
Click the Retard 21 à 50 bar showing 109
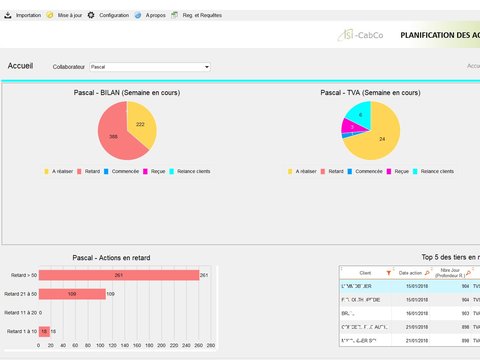click(x=72, y=294)
